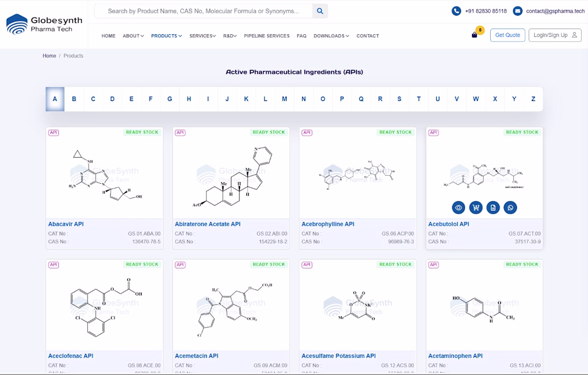Select letter M in alphabet filter

point(284,99)
